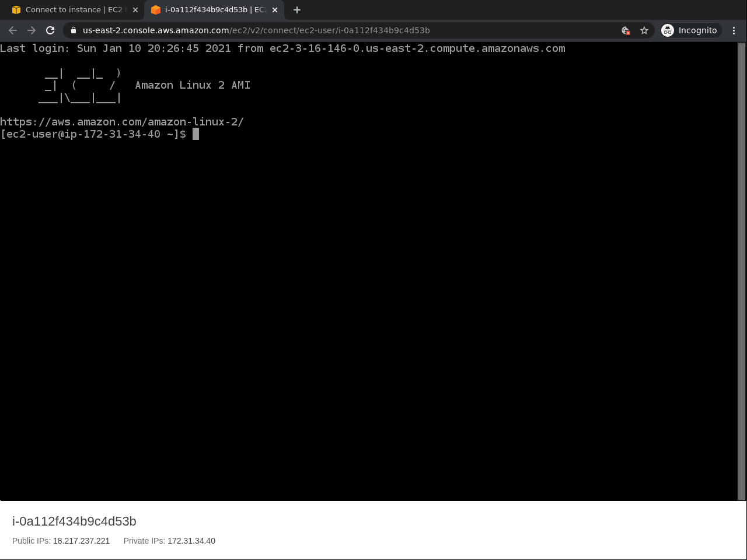This screenshot has height=560, width=747.
Task: Close the i-0a112f434b9c4d53b tab
Action: pyautogui.click(x=275, y=10)
